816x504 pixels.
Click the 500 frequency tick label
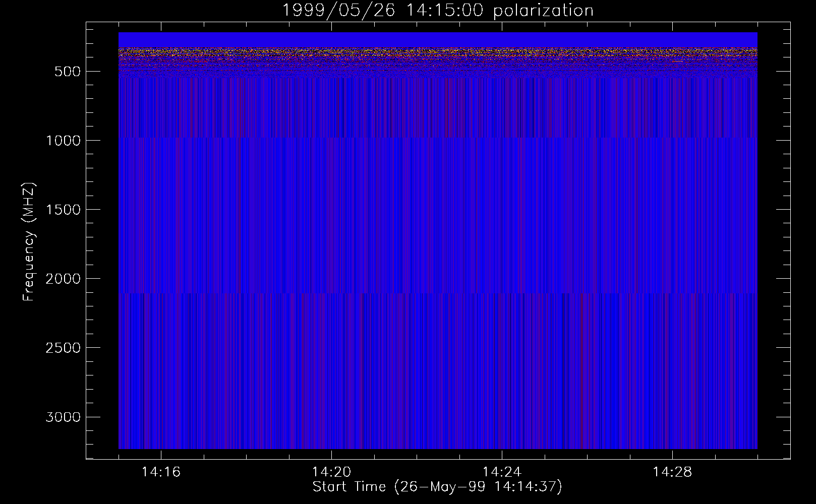(67, 72)
